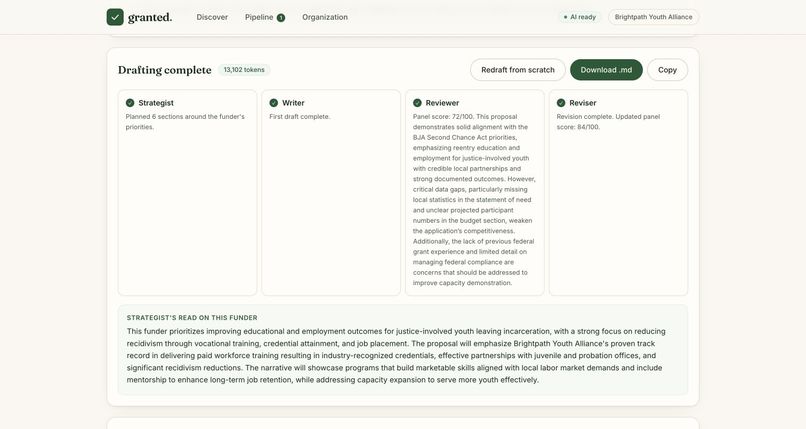
Task: Click the 13,102 tokens badge
Action: [244, 70]
